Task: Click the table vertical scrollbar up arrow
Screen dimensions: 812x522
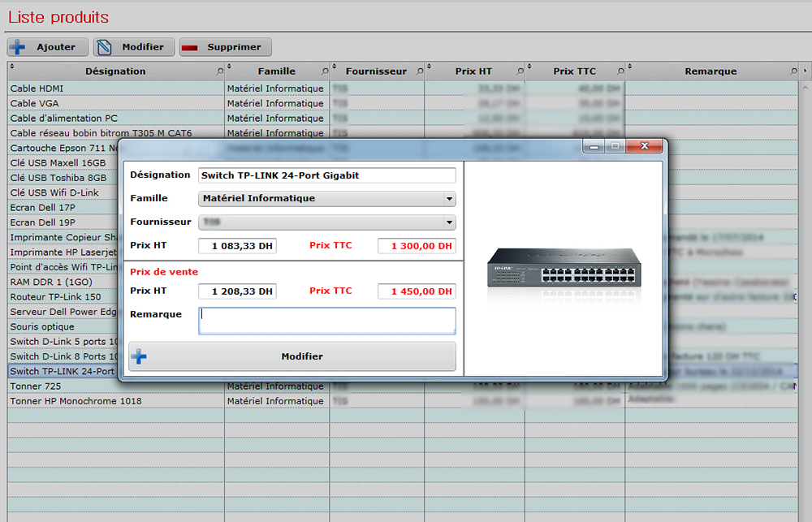Action: (805, 88)
